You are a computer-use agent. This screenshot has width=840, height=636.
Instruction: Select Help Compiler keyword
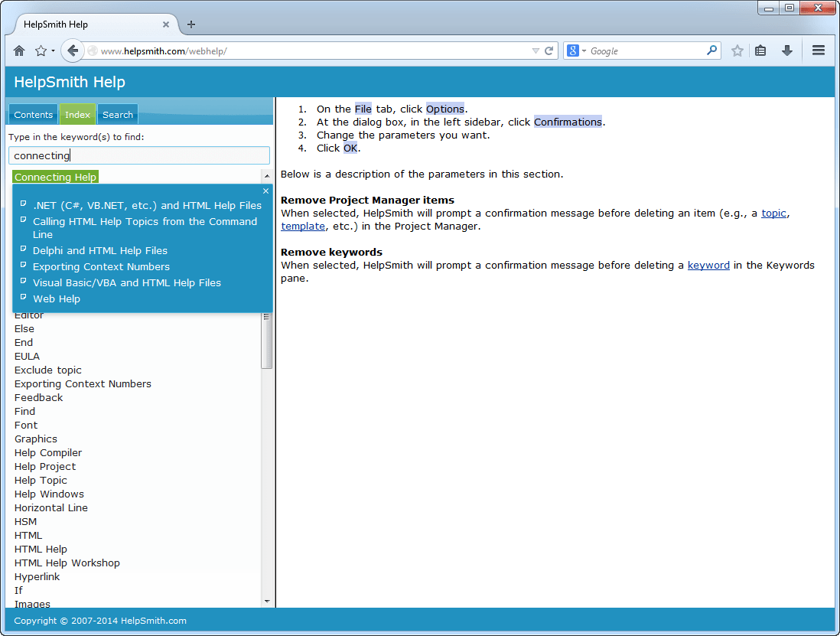point(48,453)
